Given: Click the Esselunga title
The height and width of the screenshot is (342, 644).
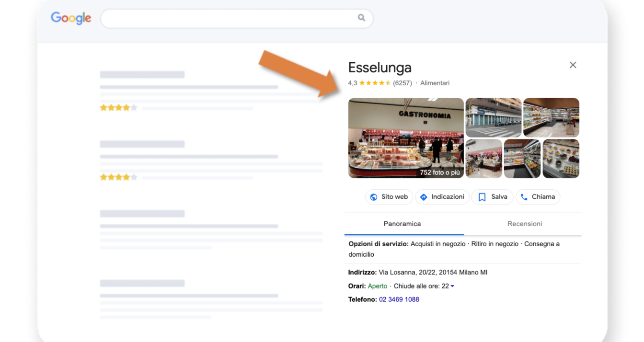Looking at the screenshot, I should 380,68.
